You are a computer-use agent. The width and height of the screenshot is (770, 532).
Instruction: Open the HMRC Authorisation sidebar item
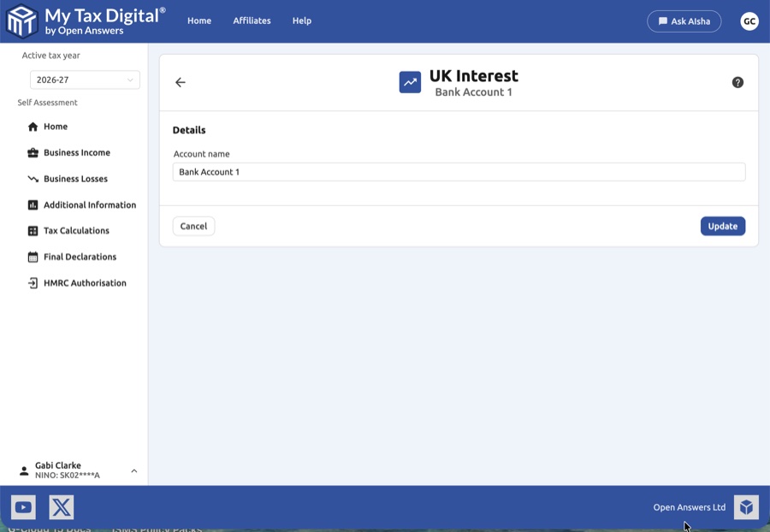coord(84,283)
